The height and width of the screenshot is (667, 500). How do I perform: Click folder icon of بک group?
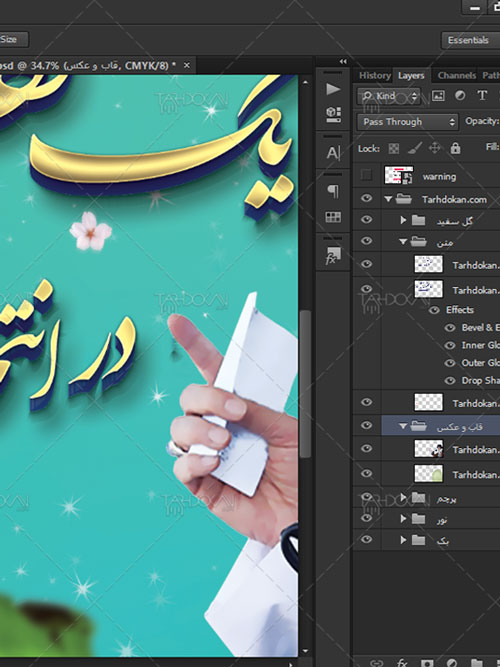(418, 540)
